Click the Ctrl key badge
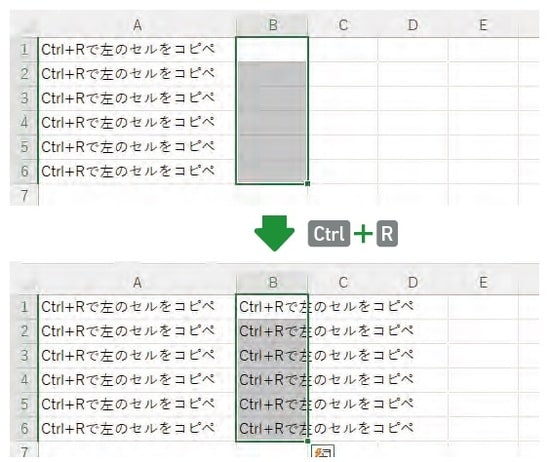Viewport: 550px width, 462px height. [329, 234]
